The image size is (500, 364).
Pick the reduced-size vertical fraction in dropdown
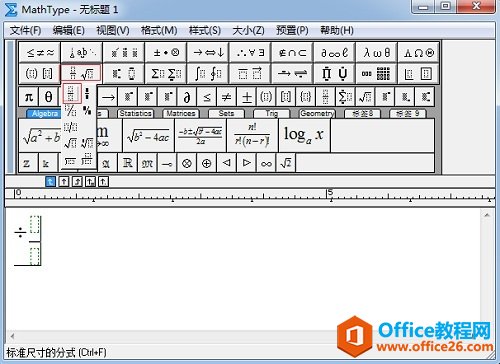click(x=87, y=94)
